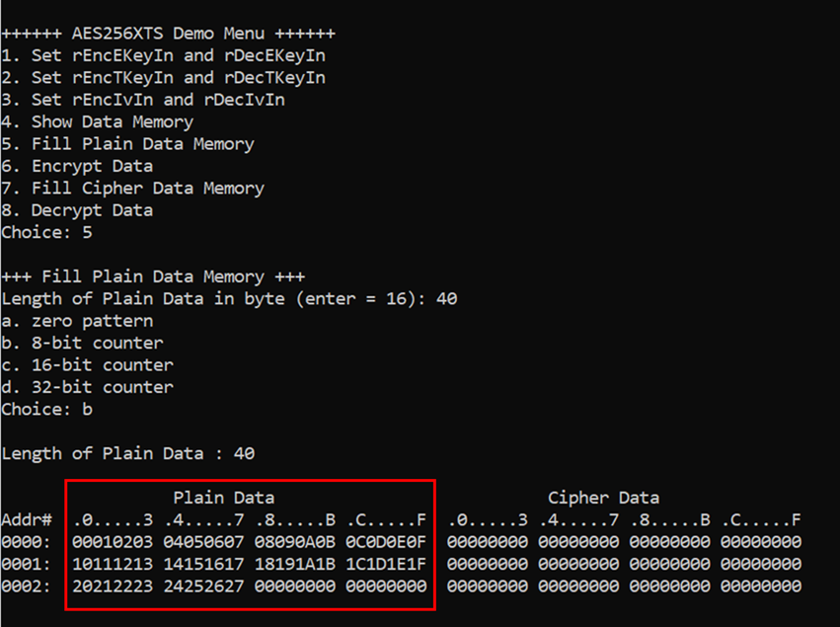Select the Set rEncIvIn and rDecIvIn line
The width and height of the screenshot is (840, 627).
(x=143, y=100)
